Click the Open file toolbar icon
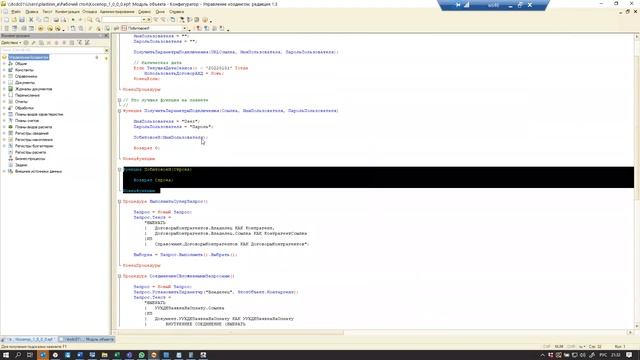640x360 pixels. pos(14,20)
